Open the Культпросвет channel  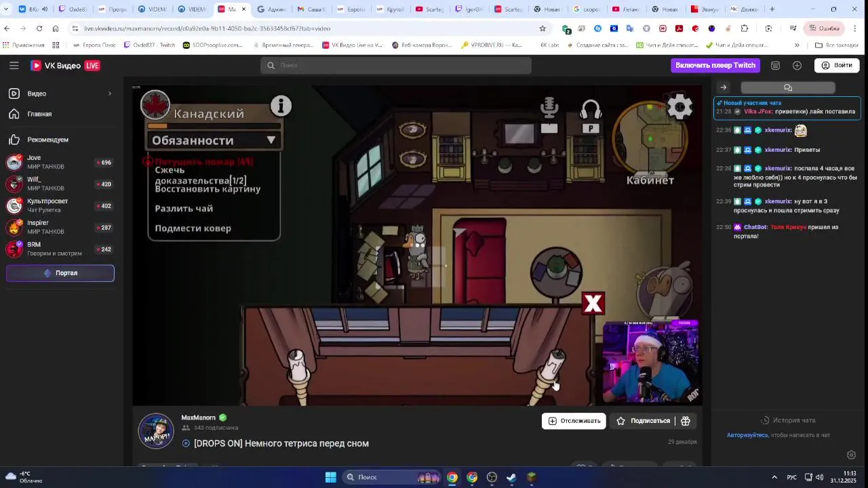click(x=60, y=205)
